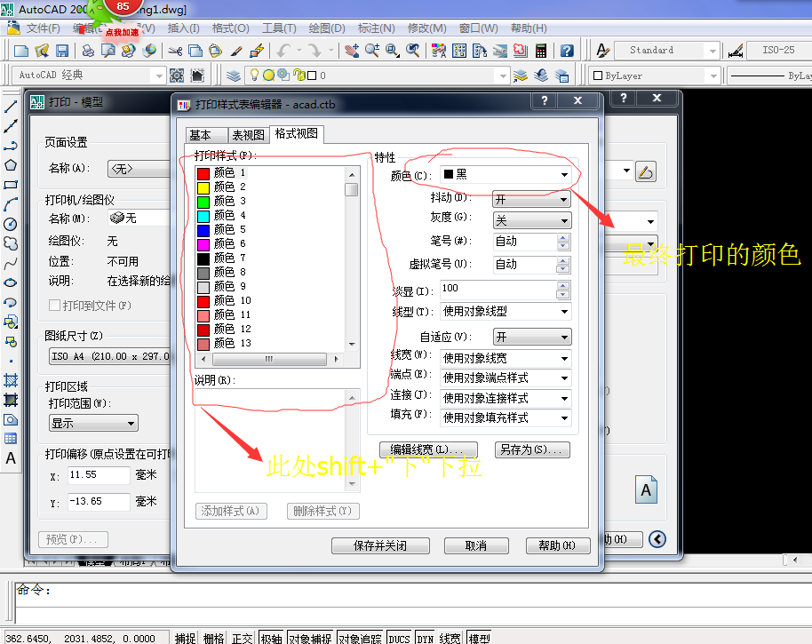The image size is (812, 644).
Task: Click the 取消 button in editor dialog
Action: pos(476,545)
